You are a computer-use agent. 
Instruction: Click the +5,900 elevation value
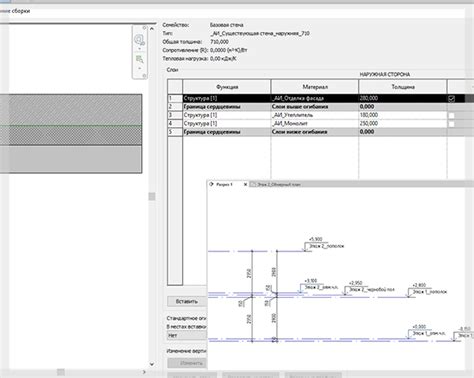tap(316, 239)
